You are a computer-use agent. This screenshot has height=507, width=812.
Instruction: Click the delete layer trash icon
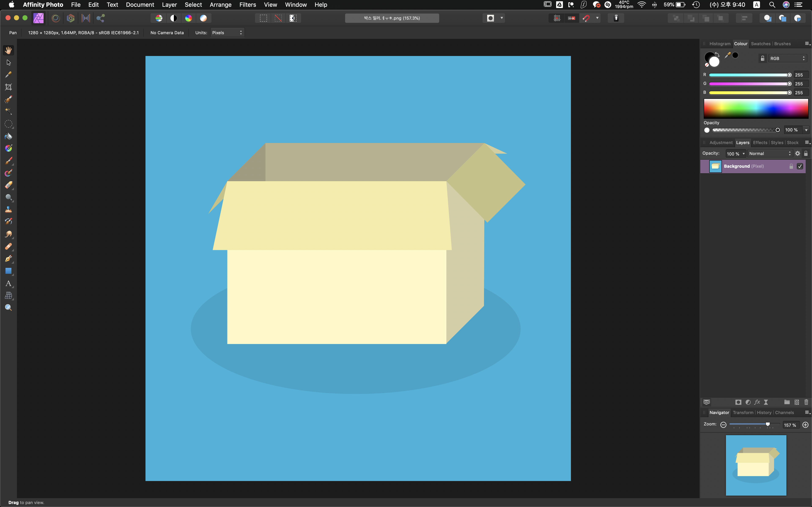click(806, 402)
